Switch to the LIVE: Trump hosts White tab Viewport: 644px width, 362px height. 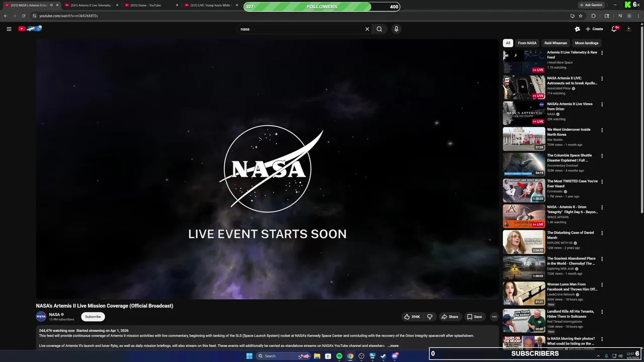tap(210, 5)
